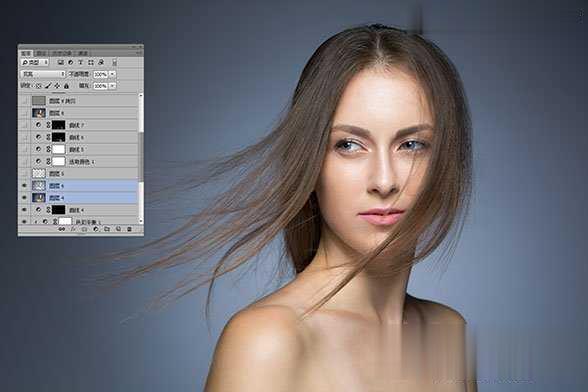Click the delete layer trash icon

pyautogui.click(x=129, y=229)
